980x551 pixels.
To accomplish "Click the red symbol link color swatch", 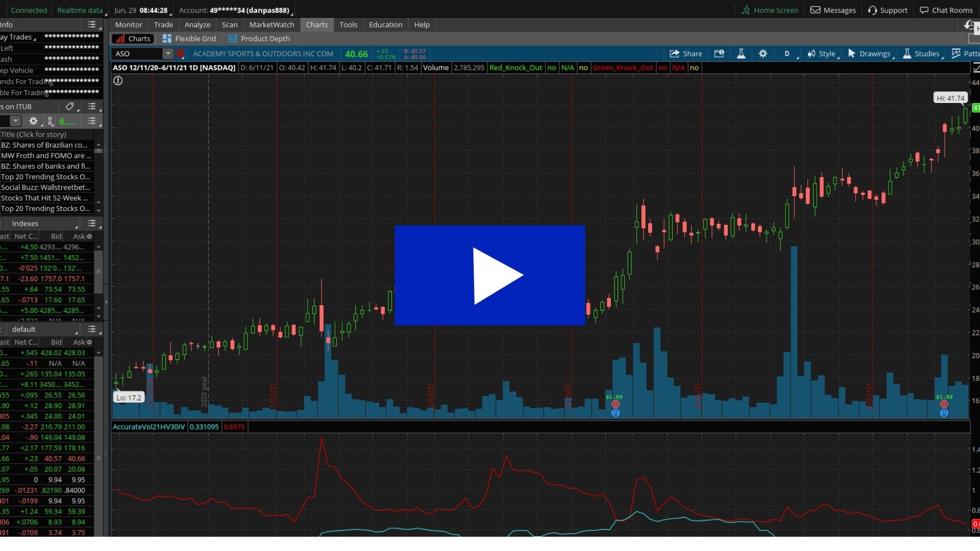I will (181, 54).
